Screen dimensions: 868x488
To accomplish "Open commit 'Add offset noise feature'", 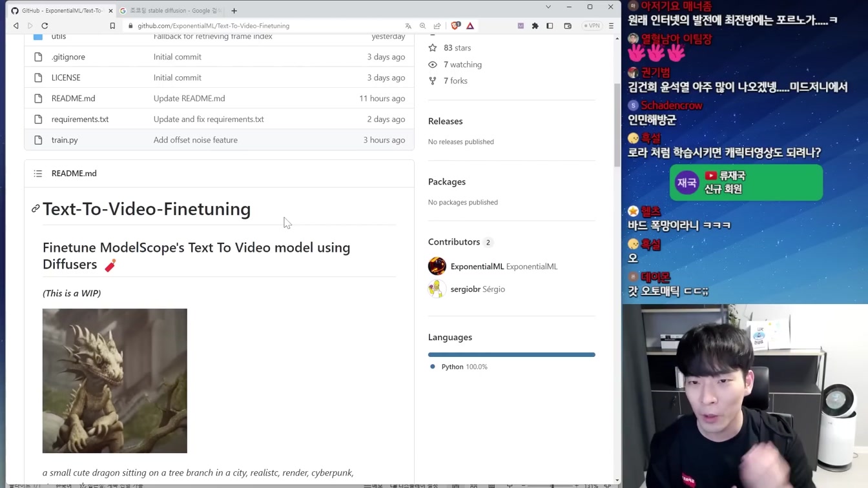I will (196, 139).
